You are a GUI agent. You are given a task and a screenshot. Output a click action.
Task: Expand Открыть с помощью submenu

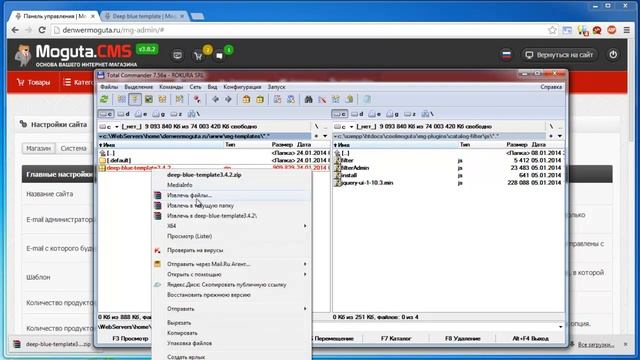coord(231,274)
